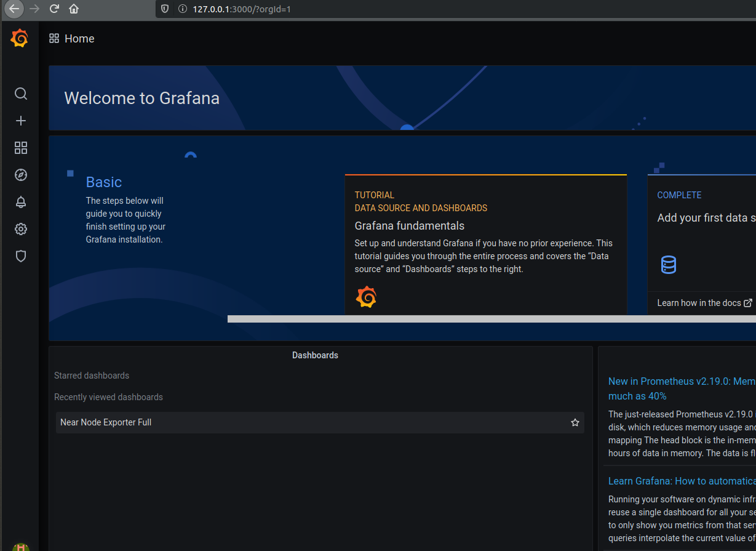Click the browser back arrow

pos(14,9)
